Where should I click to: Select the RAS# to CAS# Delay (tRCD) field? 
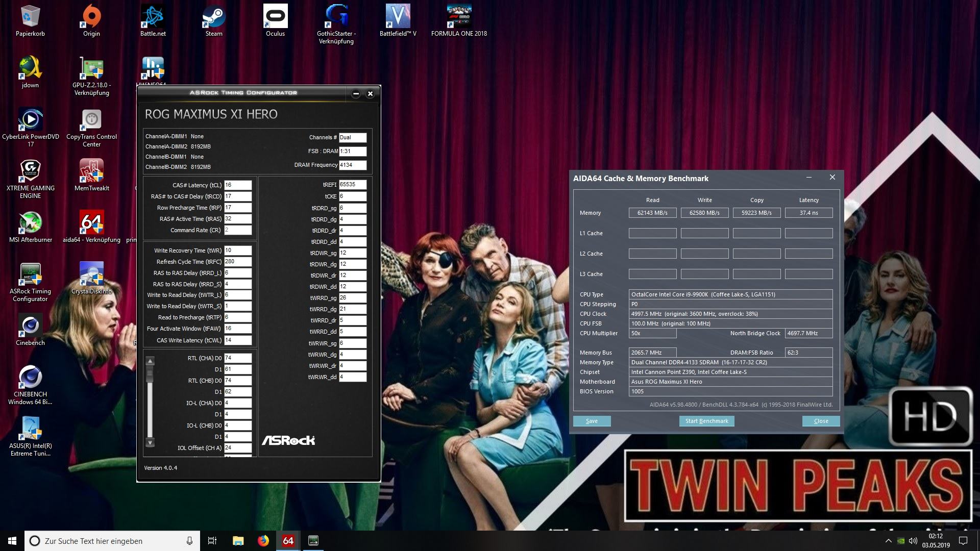click(x=238, y=196)
